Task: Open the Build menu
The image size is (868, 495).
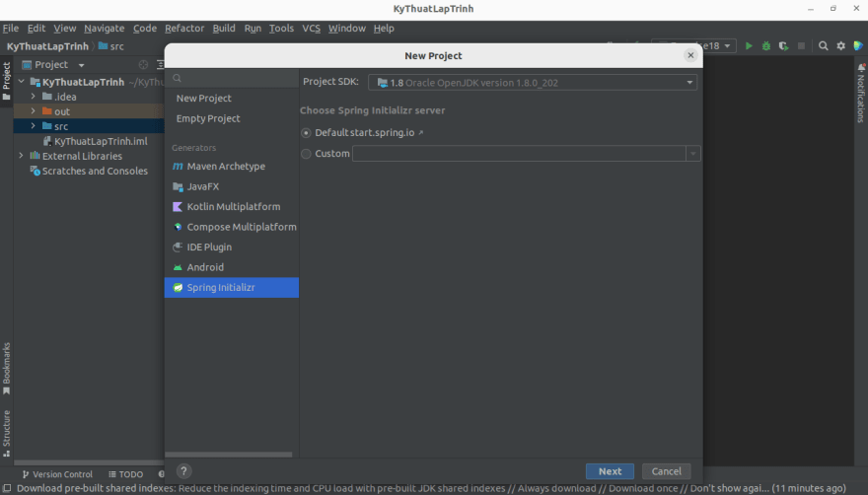Action: click(224, 29)
